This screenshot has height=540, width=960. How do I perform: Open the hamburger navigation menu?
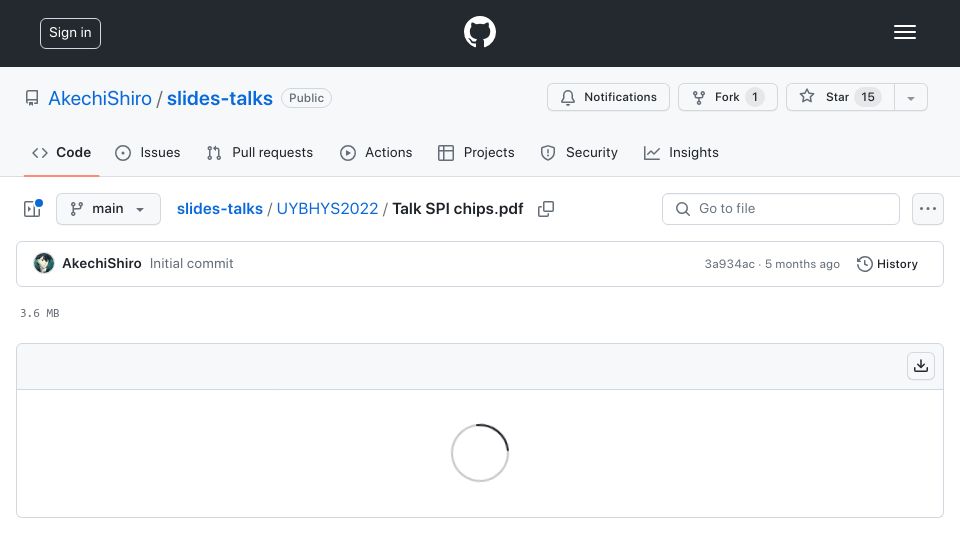pyautogui.click(x=904, y=32)
